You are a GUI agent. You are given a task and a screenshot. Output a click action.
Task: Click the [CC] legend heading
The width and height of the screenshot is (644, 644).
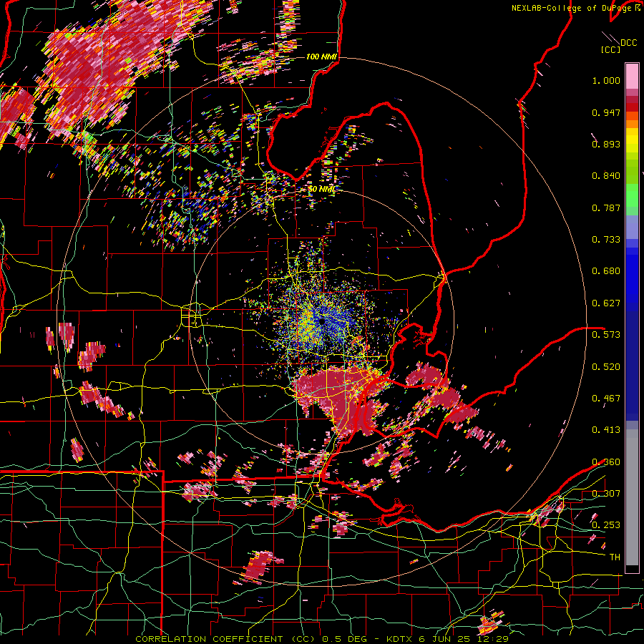tap(611, 49)
